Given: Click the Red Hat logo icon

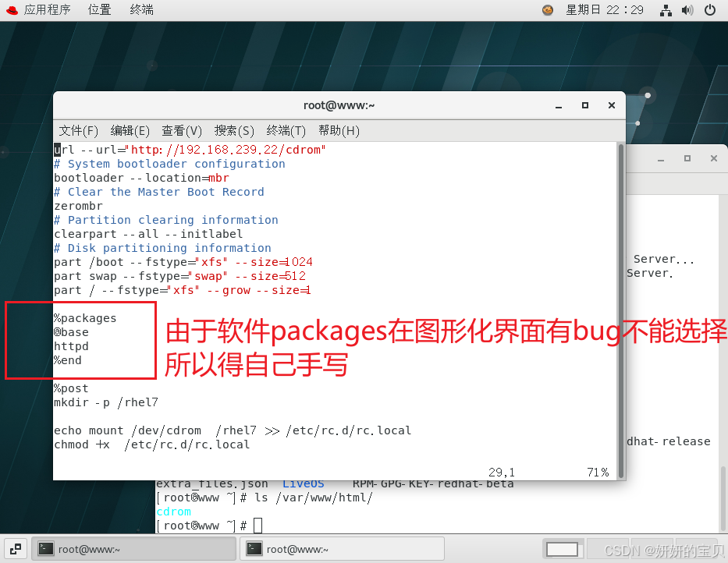Looking at the screenshot, I should pyautogui.click(x=12, y=9).
